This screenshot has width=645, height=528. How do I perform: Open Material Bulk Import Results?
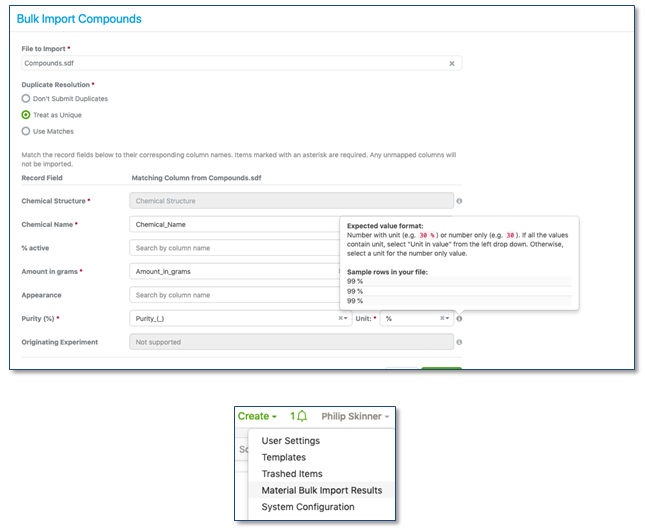point(321,490)
